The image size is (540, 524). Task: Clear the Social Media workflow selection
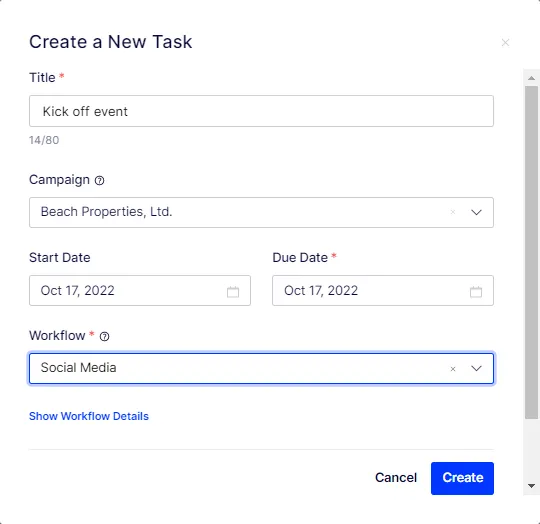(x=453, y=369)
